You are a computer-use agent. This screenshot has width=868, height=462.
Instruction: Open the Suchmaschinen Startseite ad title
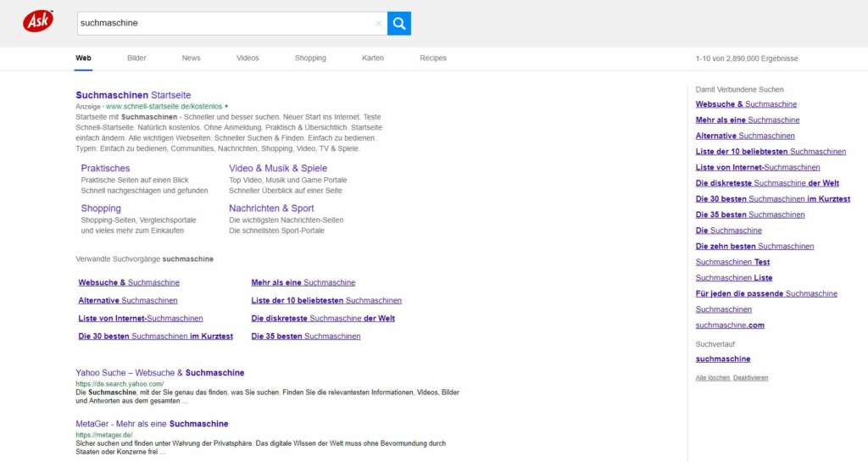(x=133, y=95)
